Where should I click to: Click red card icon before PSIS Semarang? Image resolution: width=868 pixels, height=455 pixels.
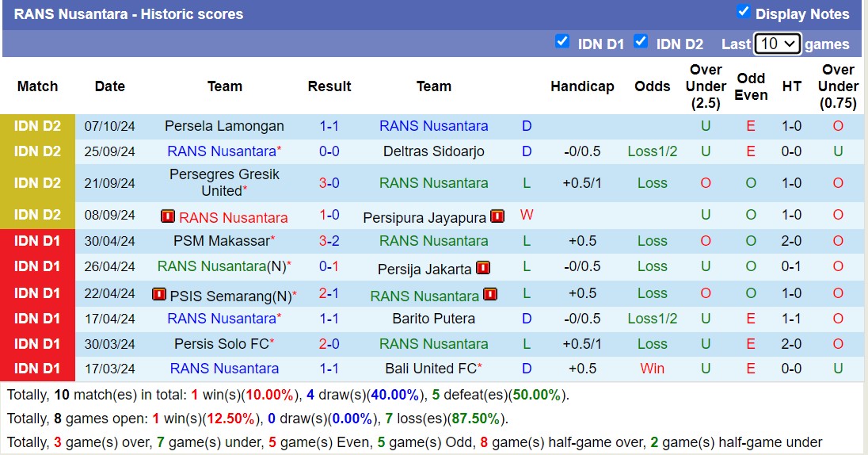[158, 295]
